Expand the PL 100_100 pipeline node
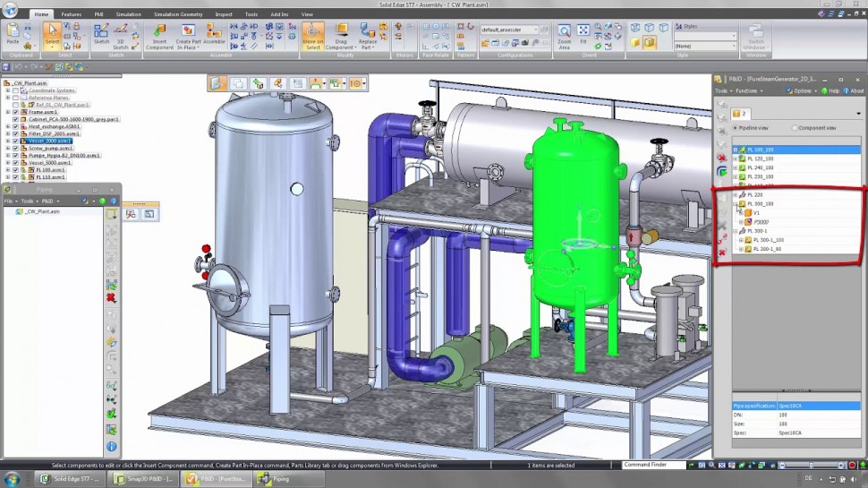The height and width of the screenshot is (488, 868). 736,150
